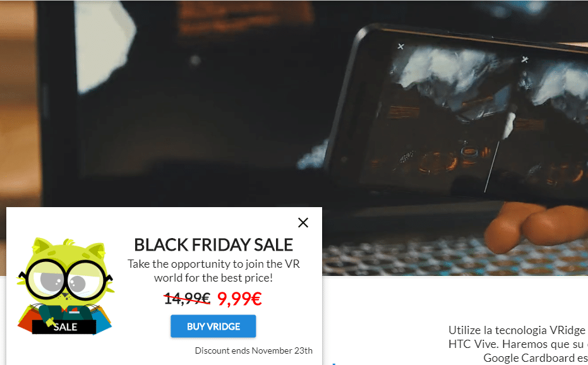Click the left X marker on phone screen
This screenshot has width=588, height=365.
tap(401, 47)
